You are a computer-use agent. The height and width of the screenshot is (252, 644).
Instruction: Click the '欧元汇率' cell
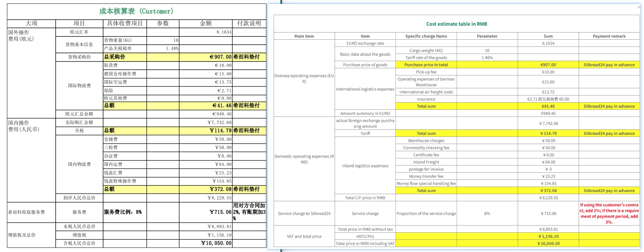[x=79, y=32]
